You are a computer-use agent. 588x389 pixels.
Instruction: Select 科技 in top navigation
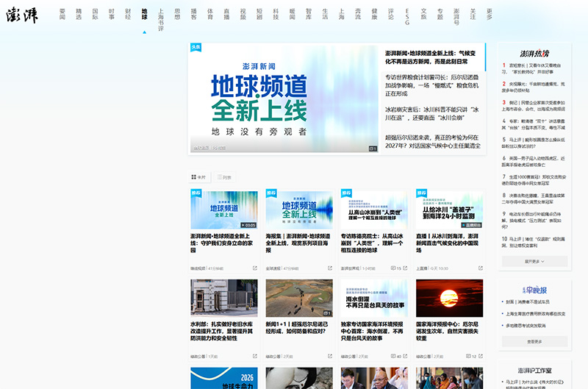pos(276,14)
